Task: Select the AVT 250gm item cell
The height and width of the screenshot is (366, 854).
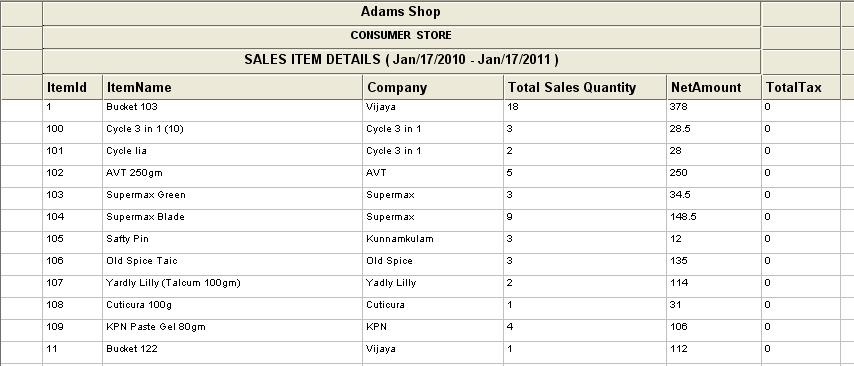Action: tap(233, 176)
